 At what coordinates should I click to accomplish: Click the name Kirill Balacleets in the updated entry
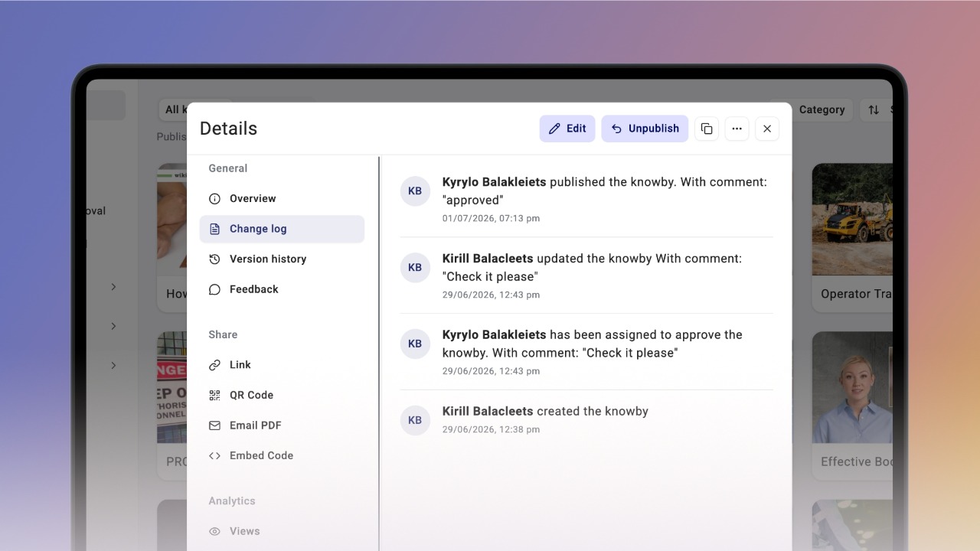(488, 259)
